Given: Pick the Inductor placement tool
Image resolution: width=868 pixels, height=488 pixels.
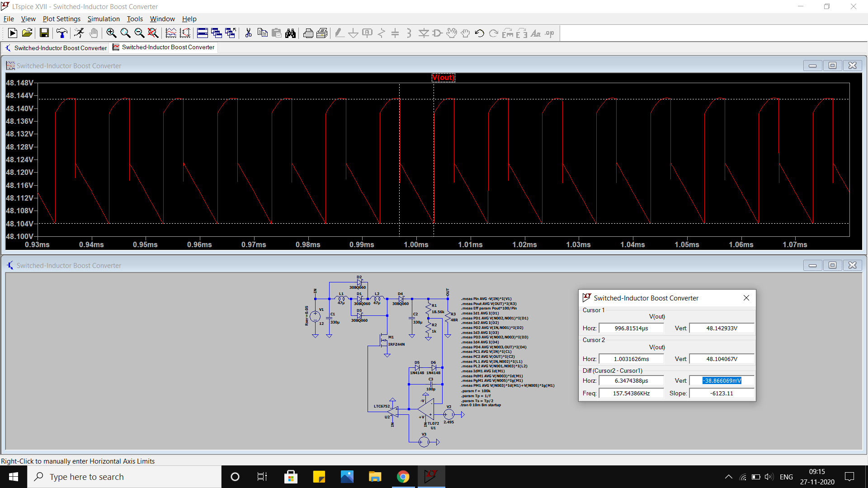Looking at the screenshot, I should click(x=409, y=33).
